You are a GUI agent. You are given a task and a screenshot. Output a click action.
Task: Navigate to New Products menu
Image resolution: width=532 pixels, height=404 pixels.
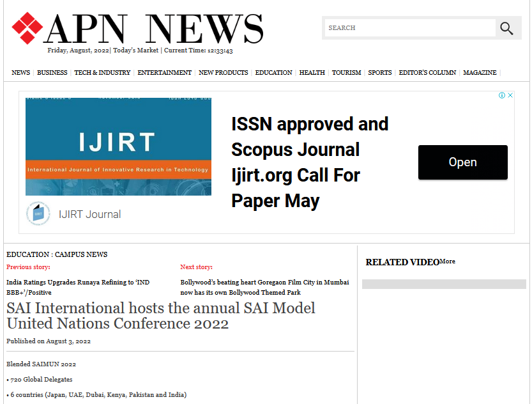click(x=223, y=73)
